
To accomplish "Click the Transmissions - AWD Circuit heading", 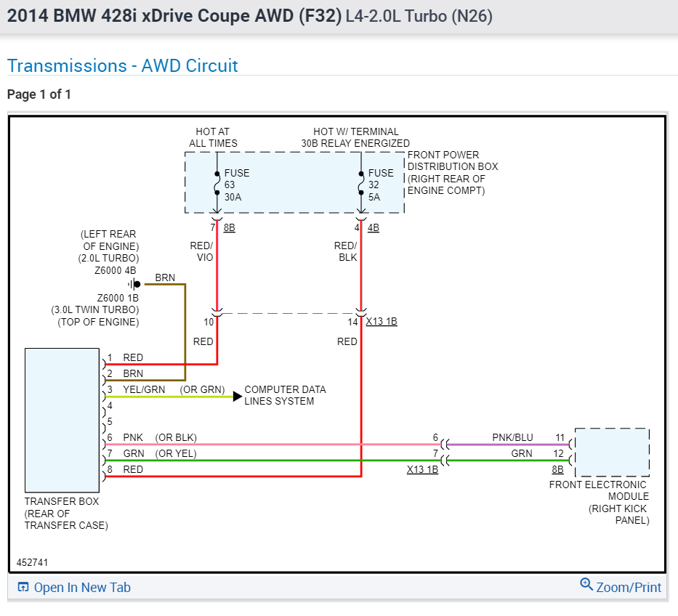I will click(122, 65).
